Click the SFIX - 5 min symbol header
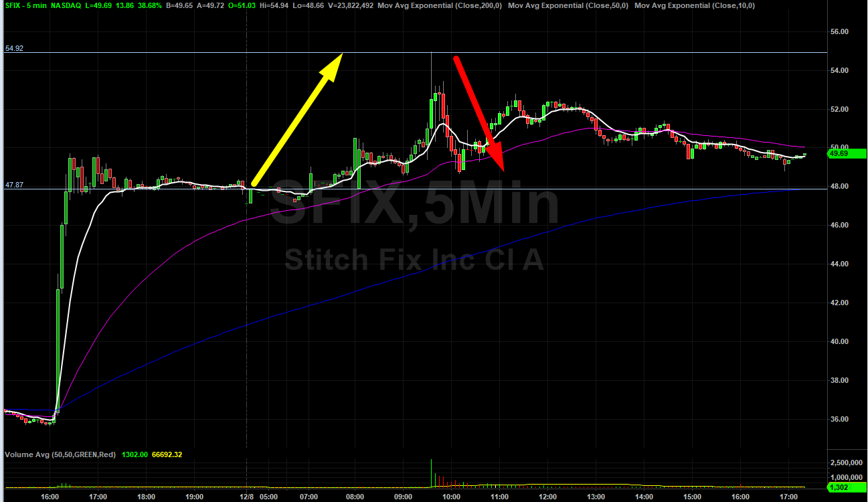This screenshot has width=868, height=502. click(25, 5)
